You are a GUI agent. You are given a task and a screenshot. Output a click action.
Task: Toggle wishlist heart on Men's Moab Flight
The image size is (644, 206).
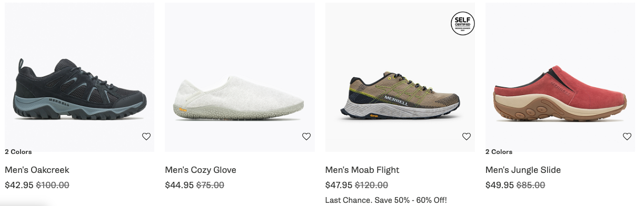point(467,137)
